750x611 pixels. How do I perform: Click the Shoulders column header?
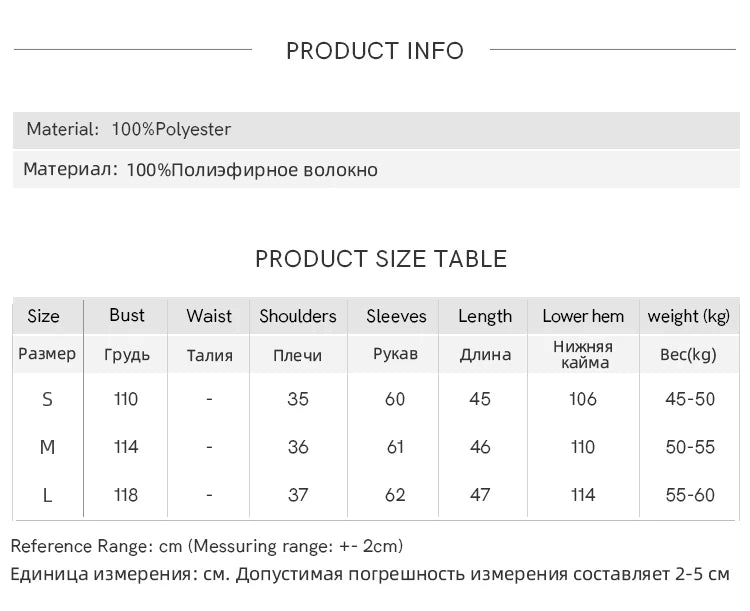point(298,316)
